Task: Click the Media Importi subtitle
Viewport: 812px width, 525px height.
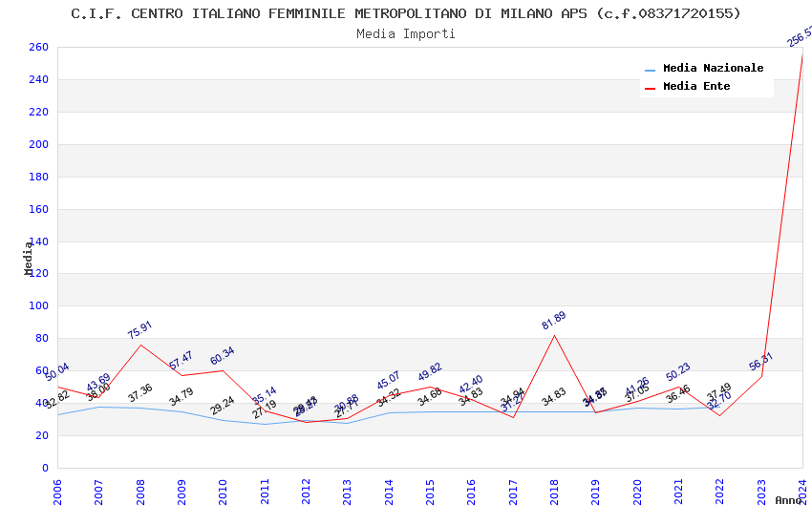Action: click(405, 33)
